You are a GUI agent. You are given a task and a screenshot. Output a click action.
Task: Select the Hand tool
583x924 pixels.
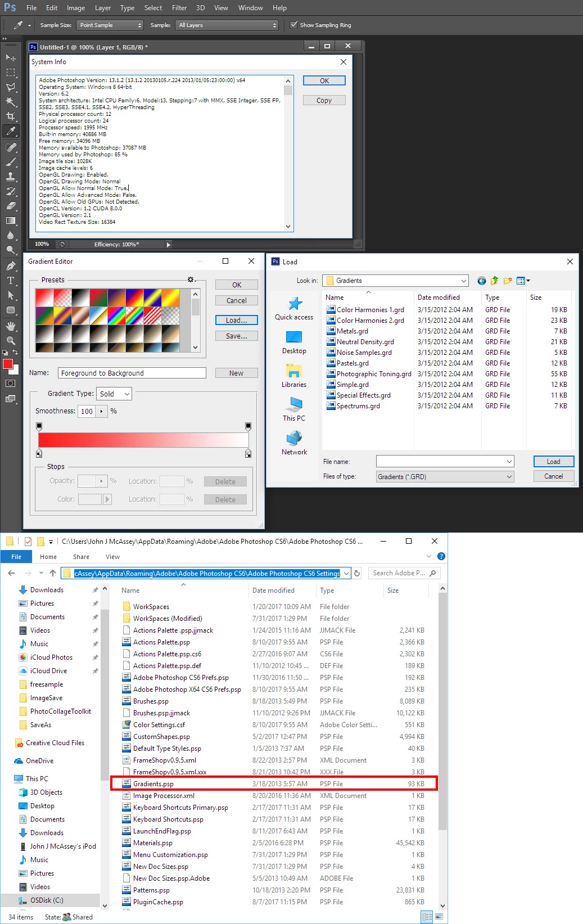(11, 326)
